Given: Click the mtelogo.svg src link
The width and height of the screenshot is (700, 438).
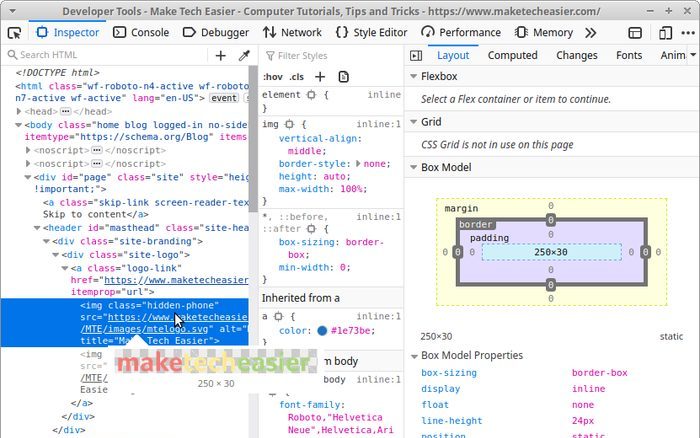Looking at the screenshot, I should pyautogui.click(x=144, y=329).
